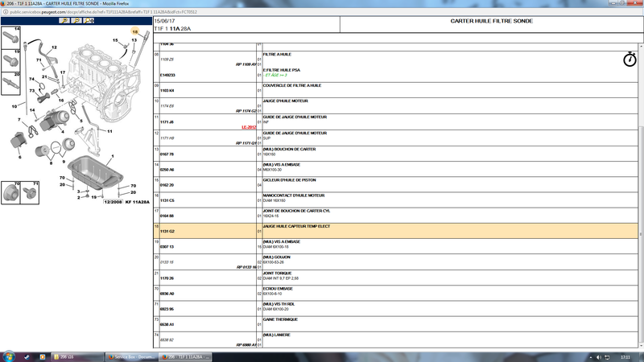Click callout 74 beside the strap ring
This screenshot has width=644, height=362.
pyautogui.click(x=31, y=79)
